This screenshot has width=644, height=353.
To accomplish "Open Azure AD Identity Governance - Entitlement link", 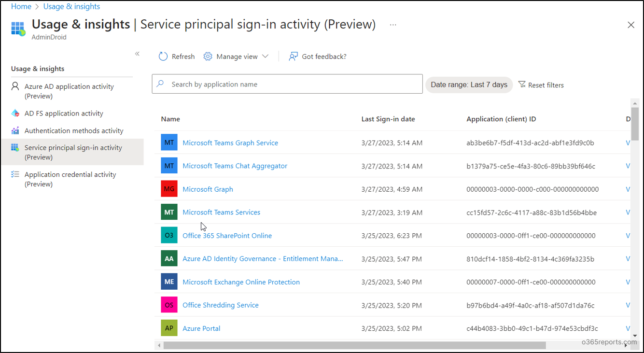I will point(263,259).
